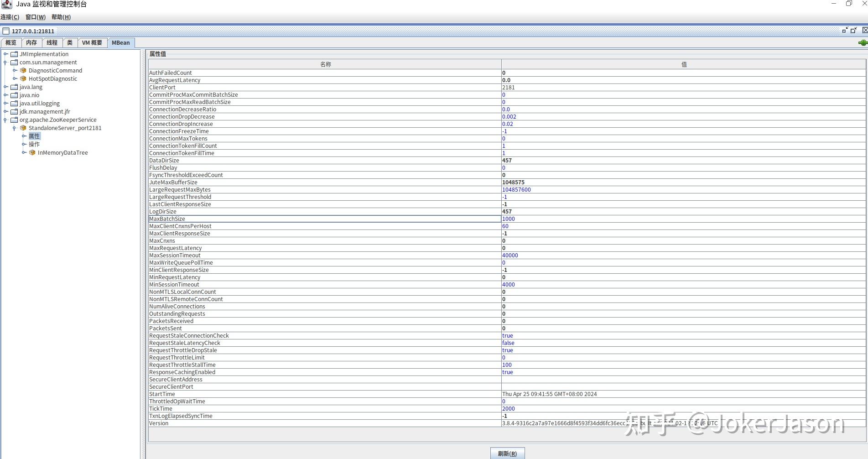
Task: Switch to the VM 概要 tab
Action: (x=92, y=42)
